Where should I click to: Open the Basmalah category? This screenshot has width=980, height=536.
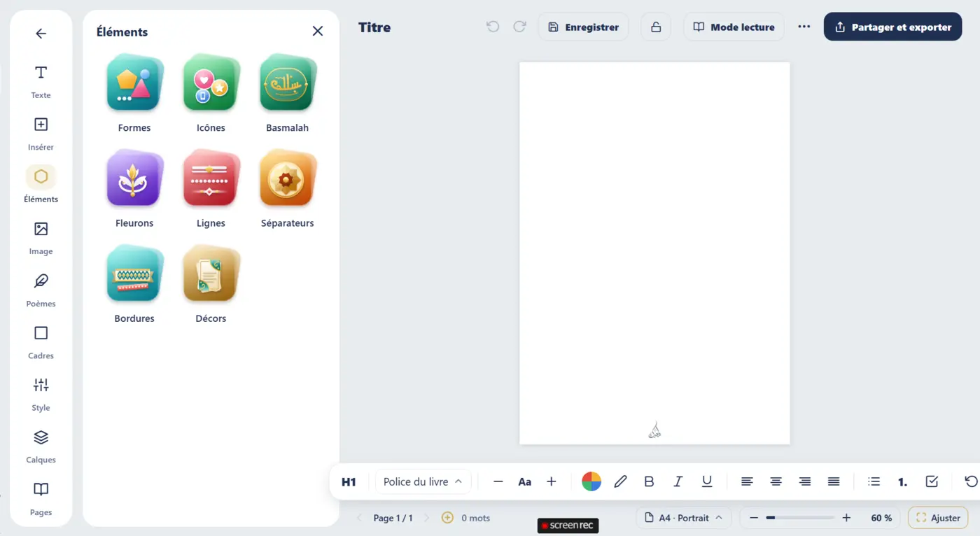coord(287,93)
